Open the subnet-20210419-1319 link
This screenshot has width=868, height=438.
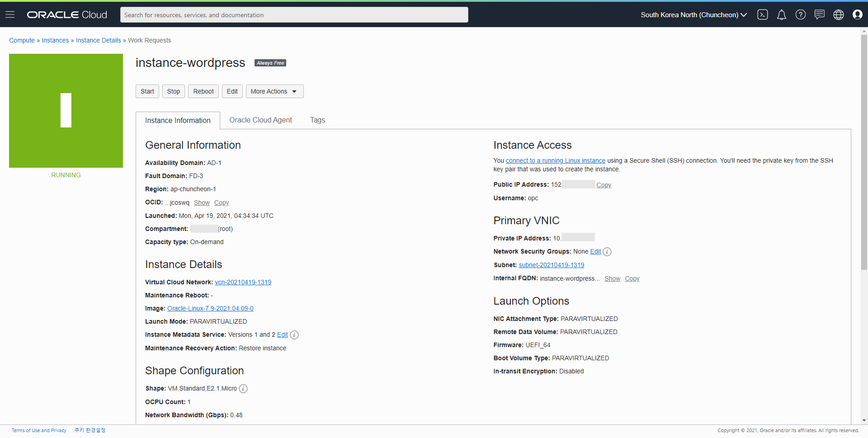point(552,265)
